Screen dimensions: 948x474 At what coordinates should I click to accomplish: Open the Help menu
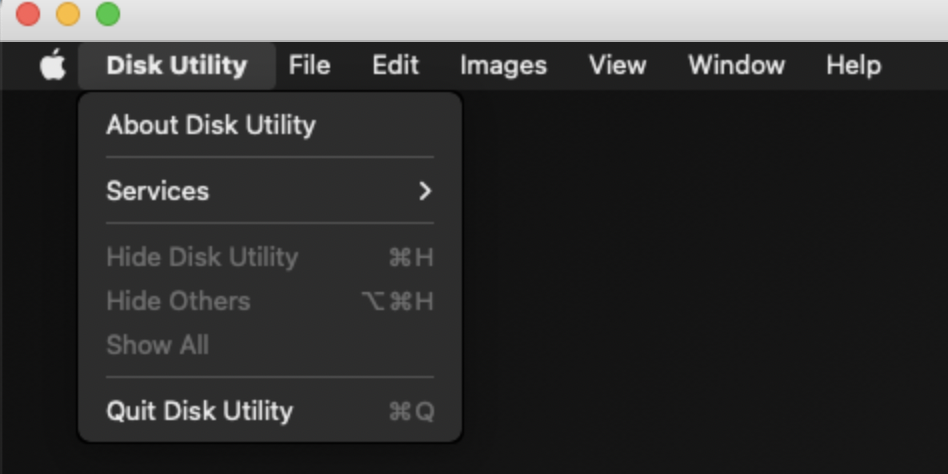[853, 66]
